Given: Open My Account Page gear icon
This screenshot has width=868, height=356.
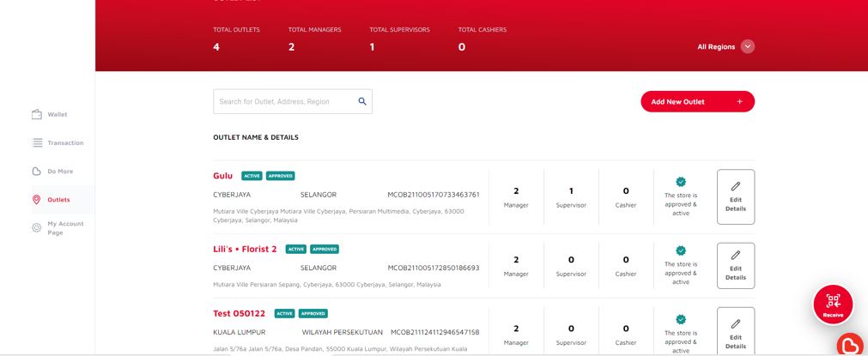Looking at the screenshot, I should pos(37,227).
